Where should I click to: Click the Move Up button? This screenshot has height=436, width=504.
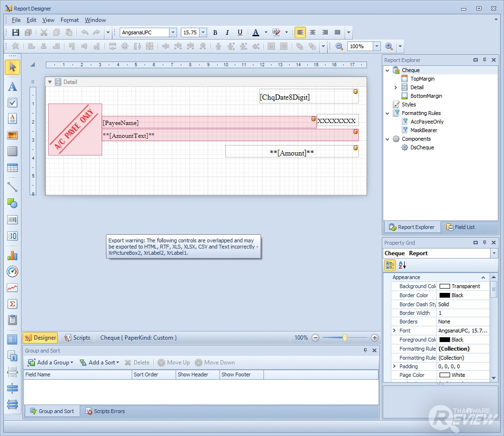click(x=174, y=363)
